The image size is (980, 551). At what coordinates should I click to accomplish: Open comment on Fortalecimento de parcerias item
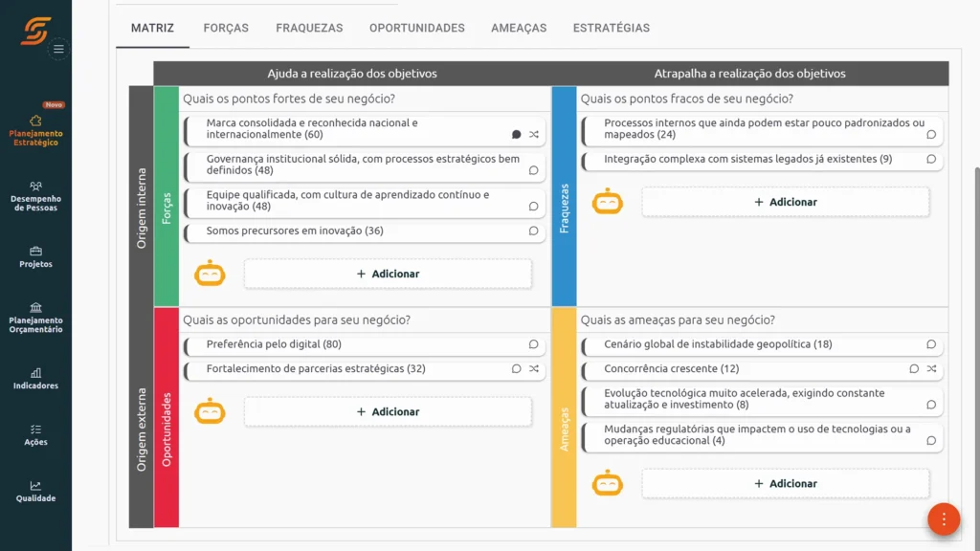pos(516,368)
